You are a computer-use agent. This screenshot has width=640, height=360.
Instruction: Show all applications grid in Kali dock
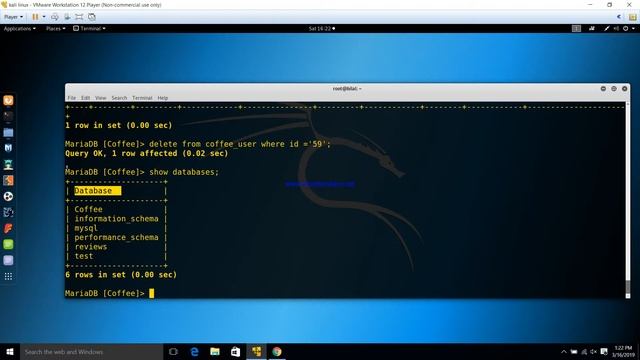[x=8, y=276]
